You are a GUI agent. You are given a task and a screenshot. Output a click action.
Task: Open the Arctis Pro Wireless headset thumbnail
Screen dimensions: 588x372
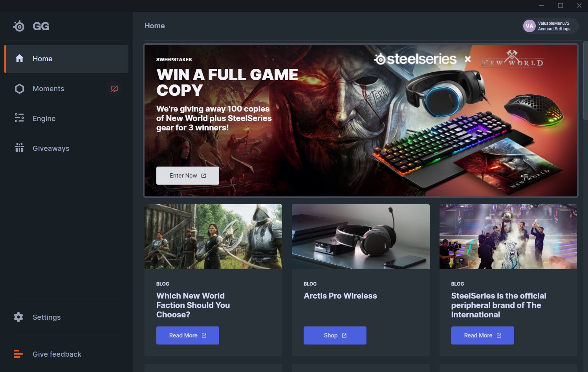361,236
